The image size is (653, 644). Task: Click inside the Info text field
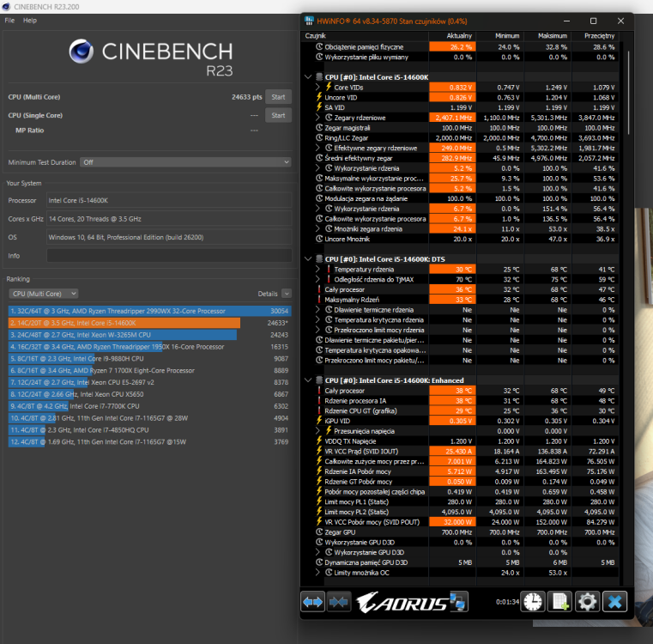pyautogui.click(x=169, y=256)
